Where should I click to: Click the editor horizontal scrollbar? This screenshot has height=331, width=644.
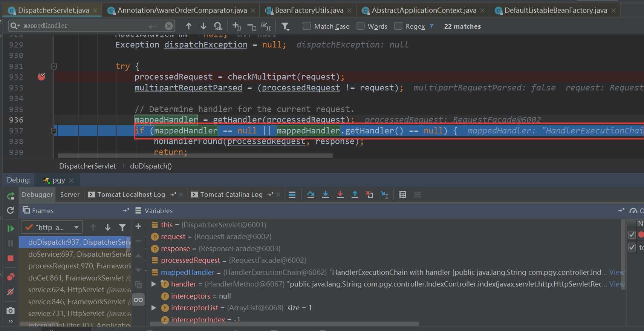[x=195, y=155]
